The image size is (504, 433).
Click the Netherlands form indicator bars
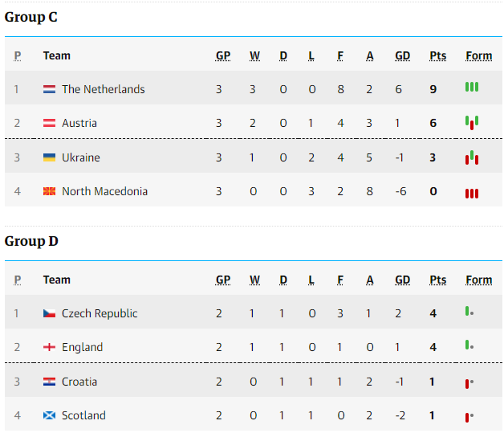472,87
